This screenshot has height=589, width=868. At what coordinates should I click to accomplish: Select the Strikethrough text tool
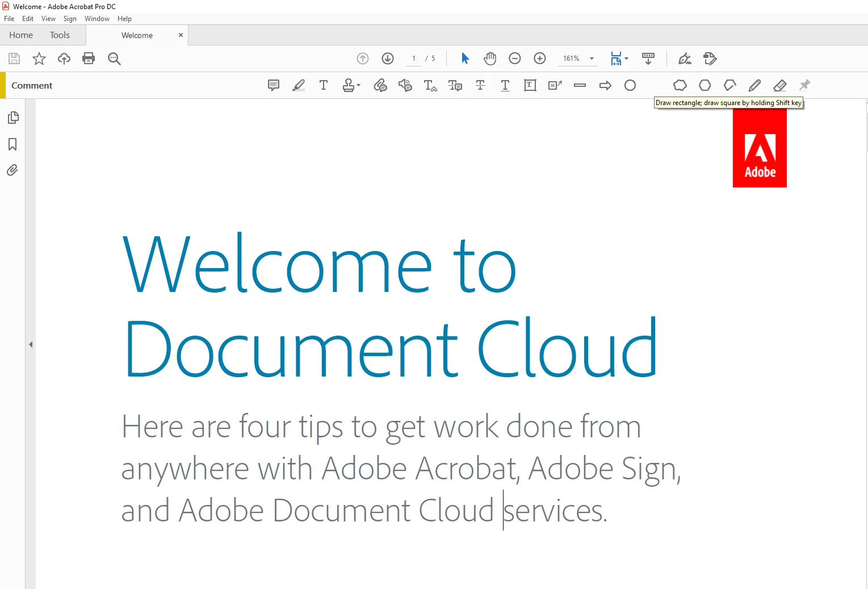(x=480, y=85)
